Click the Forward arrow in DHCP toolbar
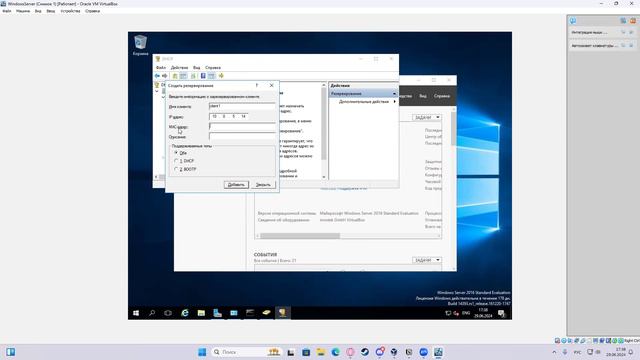The image size is (640, 360). (164, 76)
